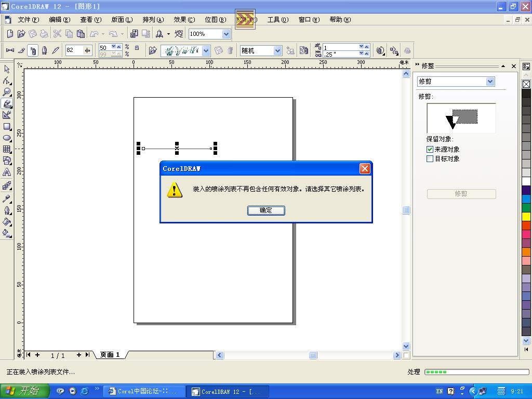Select the Pick tool in toolbox
This screenshot has height=399, width=532.
coord(7,69)
